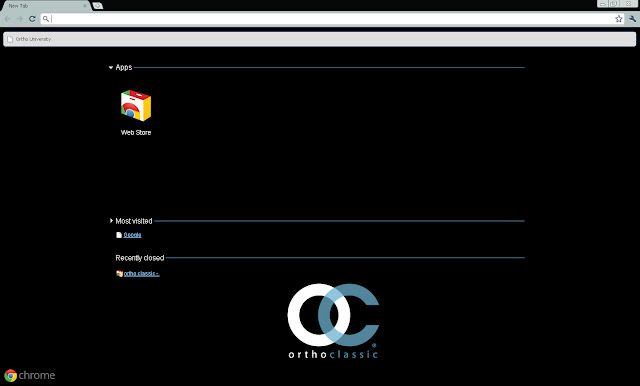Close the New Tab tab

[85, 6]
